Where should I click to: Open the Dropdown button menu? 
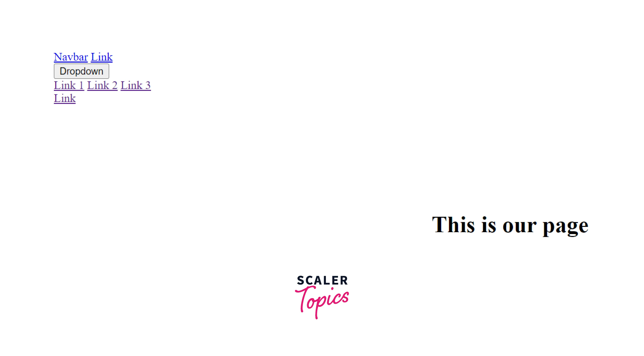pos(82,71)
